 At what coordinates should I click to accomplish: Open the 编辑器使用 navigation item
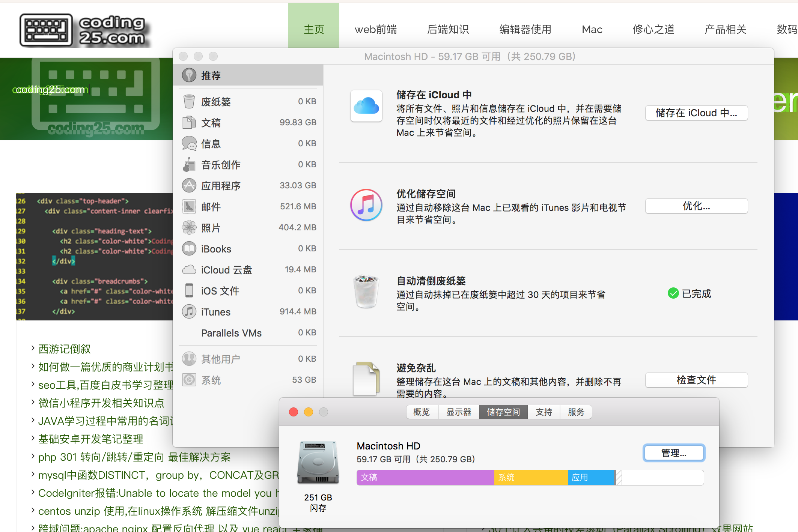pyautogui.click(x=525, y=29)
